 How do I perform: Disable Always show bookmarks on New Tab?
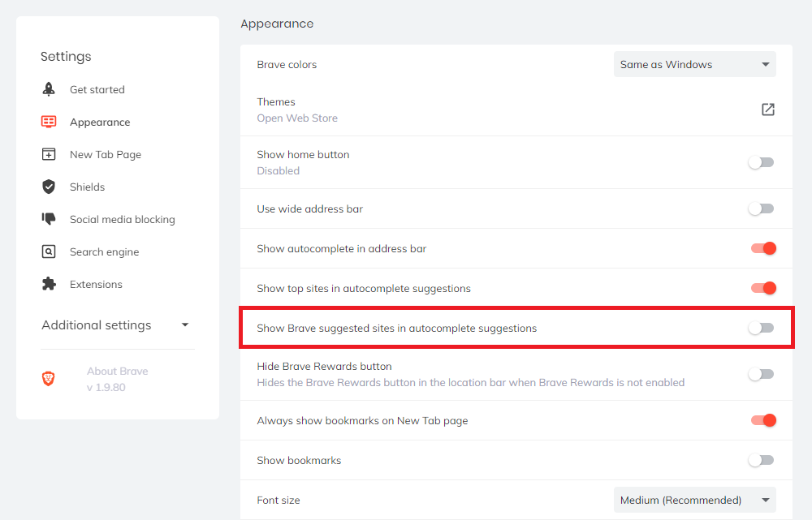pos(763,420)
